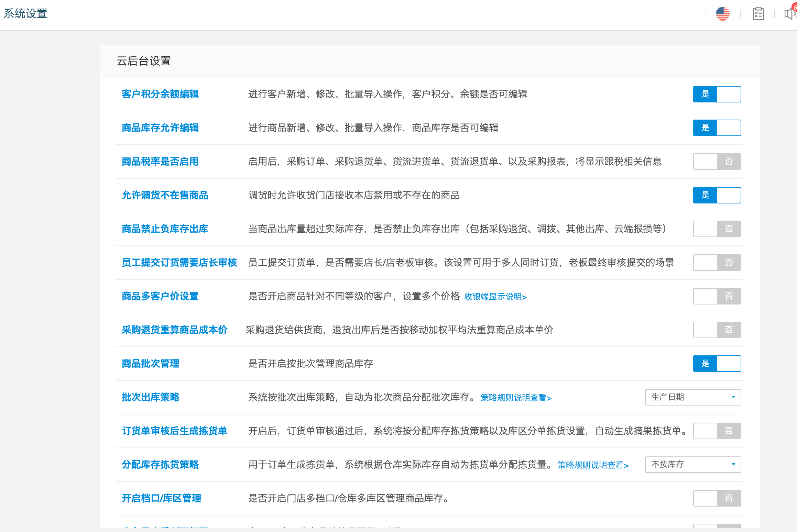
Task: Click the 生产日期 dropdown arrow
Action: pos(733,397)
